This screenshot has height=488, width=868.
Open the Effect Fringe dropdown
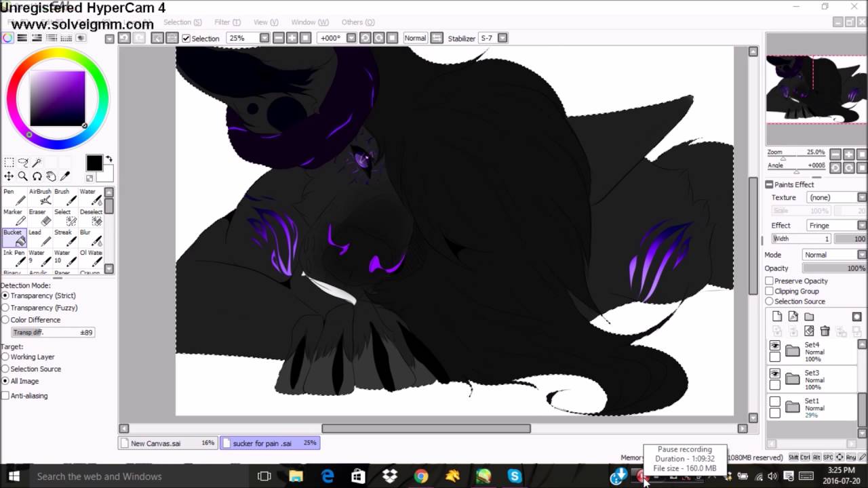(862, 225)
